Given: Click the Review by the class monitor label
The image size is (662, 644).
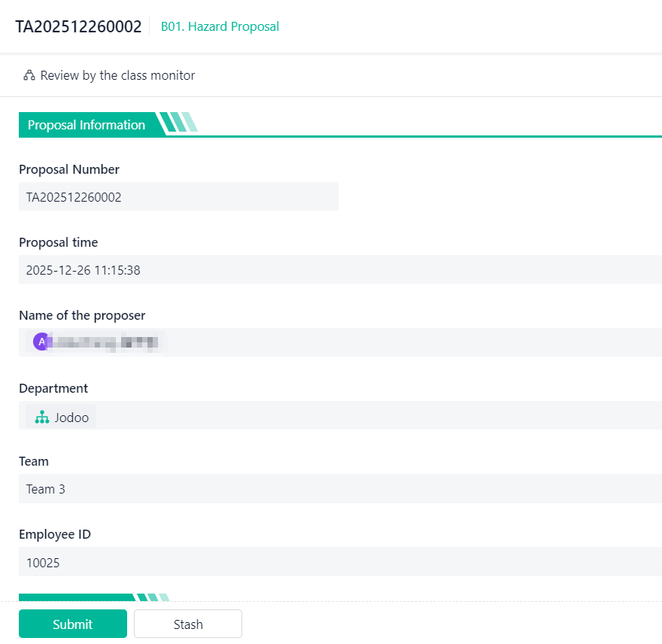Looking at the screenshot, I should coord(117,75).
